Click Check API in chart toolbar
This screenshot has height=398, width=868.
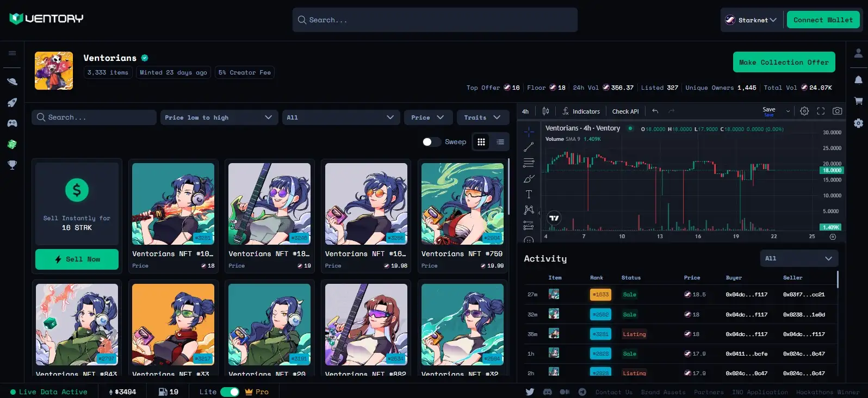click(x=625, y=111)
